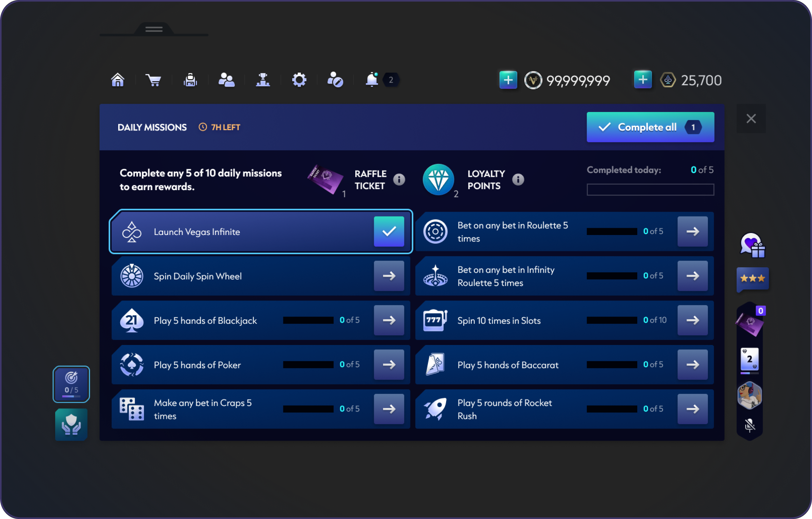Open notifications bell icon
The width and height of the screenshot is (812, 519).
click(x=372, y=80)
